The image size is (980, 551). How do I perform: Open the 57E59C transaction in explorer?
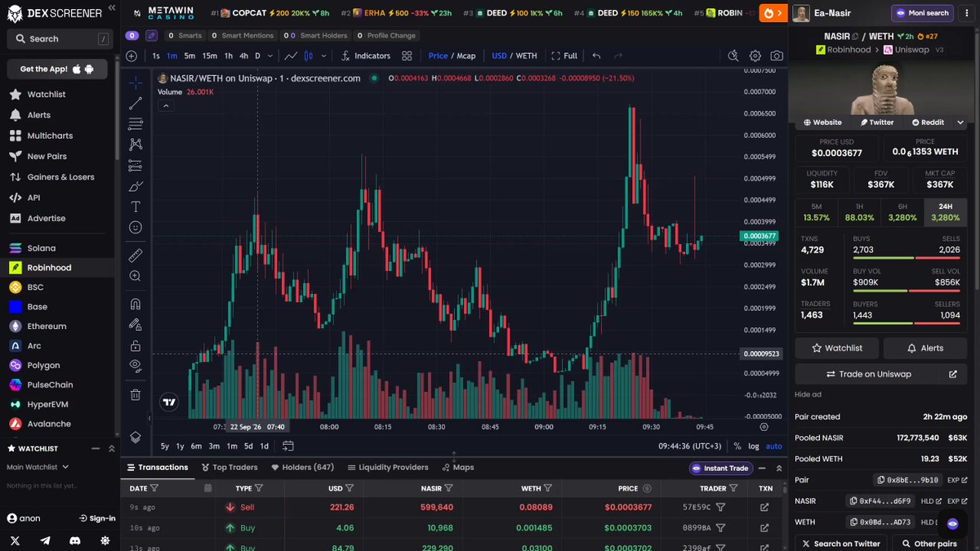pyautogui.click(x=764, y=507)
